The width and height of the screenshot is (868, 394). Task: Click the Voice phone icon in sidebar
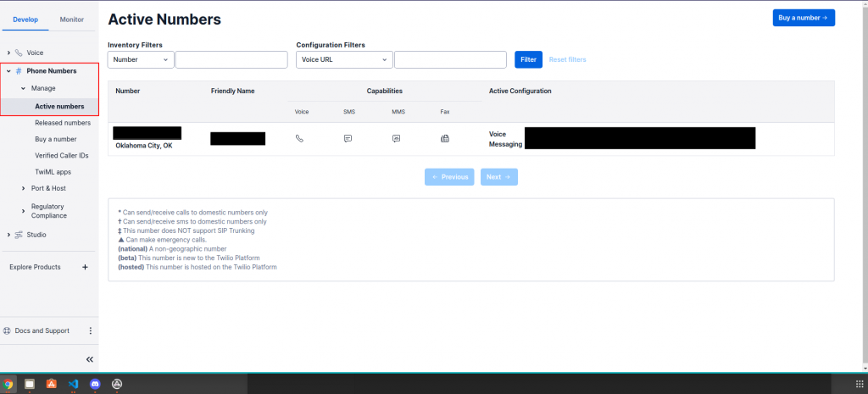[x=19, y=53]
